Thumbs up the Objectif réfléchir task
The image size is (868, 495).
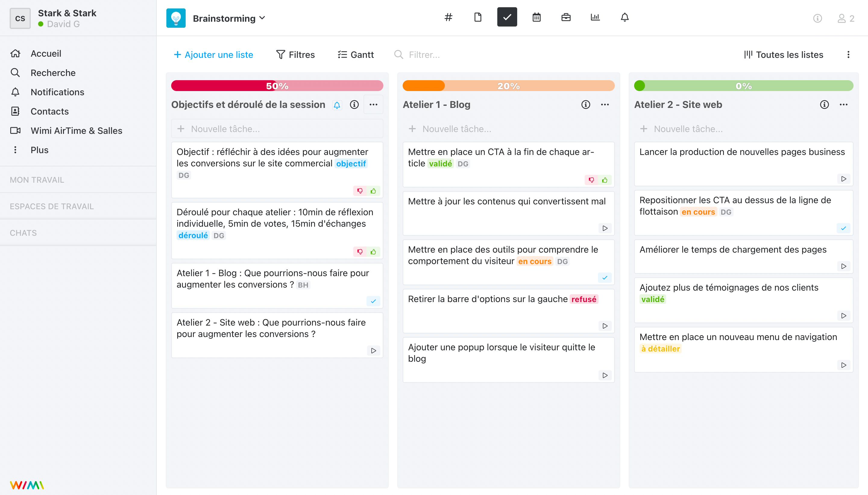(x=373, y=191)
